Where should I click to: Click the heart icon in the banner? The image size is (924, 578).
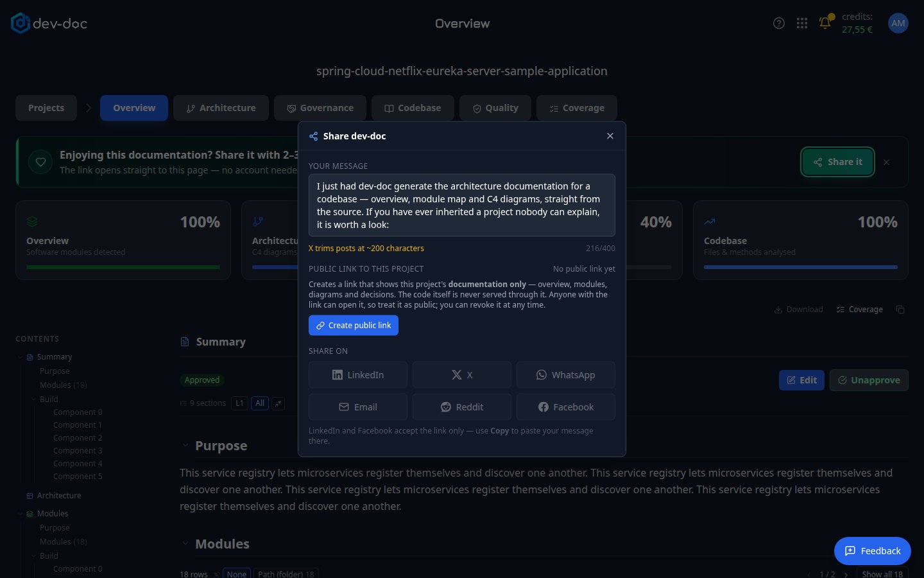[x=40, y=162]
